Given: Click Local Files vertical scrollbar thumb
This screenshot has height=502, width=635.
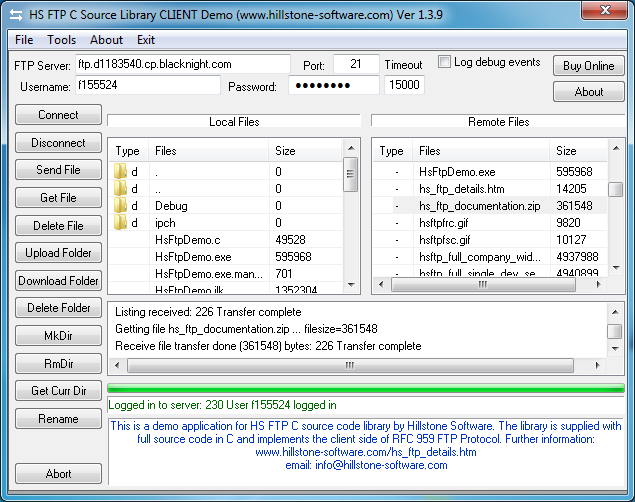Looking at the screenshot, I should click(x=351, y=174).
